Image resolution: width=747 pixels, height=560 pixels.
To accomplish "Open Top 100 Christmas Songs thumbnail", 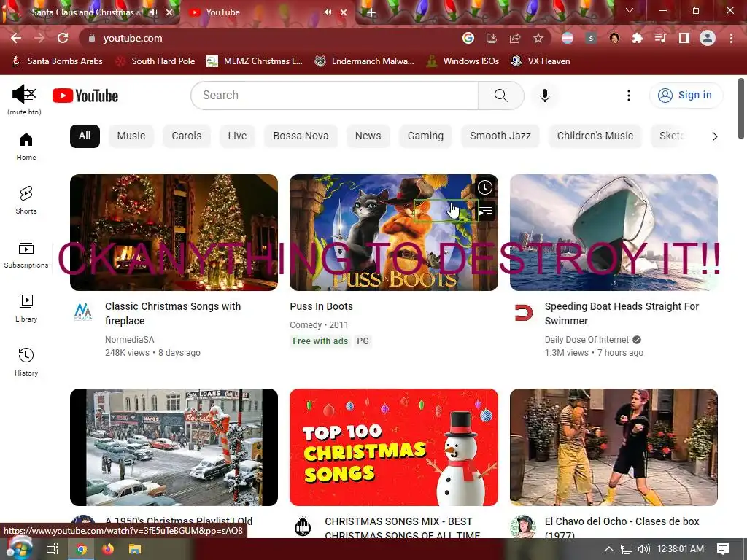I will [x=393, y=447].
